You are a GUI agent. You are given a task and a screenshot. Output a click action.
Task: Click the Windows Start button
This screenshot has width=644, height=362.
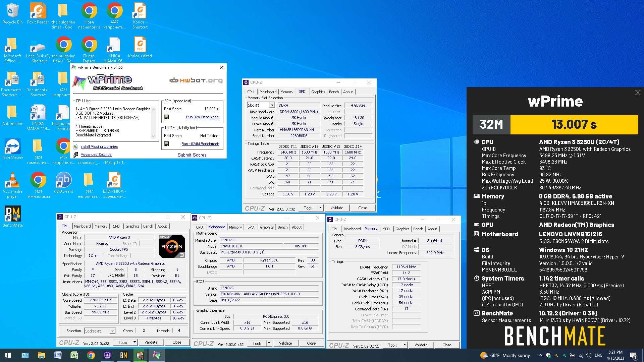pyautogui.click(x=8, y=355)
